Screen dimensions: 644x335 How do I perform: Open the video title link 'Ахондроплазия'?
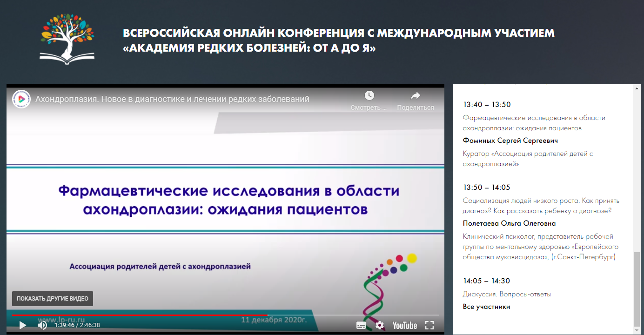point(172,99)
